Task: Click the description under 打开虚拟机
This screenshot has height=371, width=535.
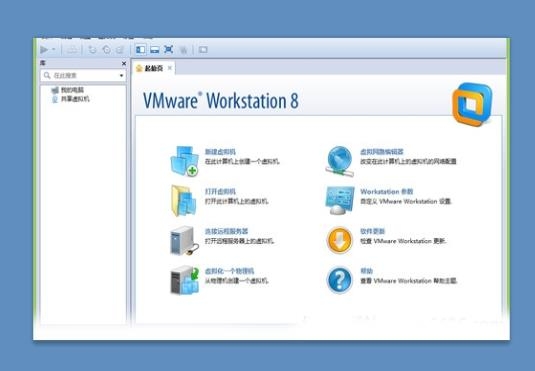Action: pos(236,201)
